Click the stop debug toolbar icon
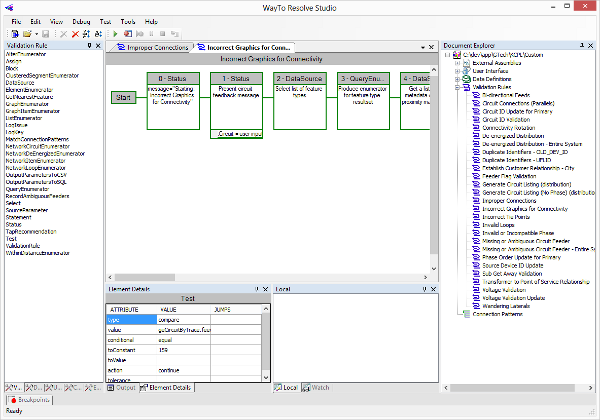Image resolution: width=600 pixels, height=420 pixels. click(163, 34)
